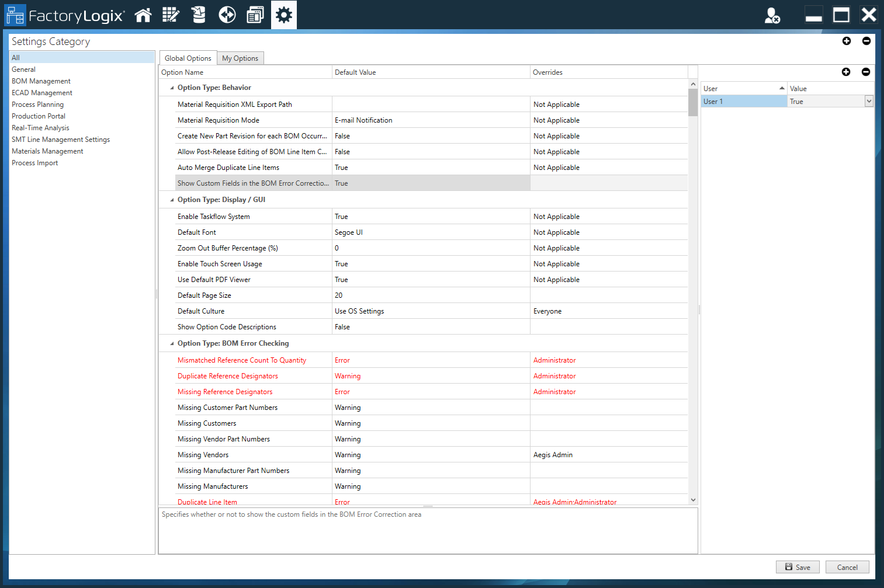Select the Global Options tab
Viewport: 884px width, 588px height.
[x=188, y=58]
